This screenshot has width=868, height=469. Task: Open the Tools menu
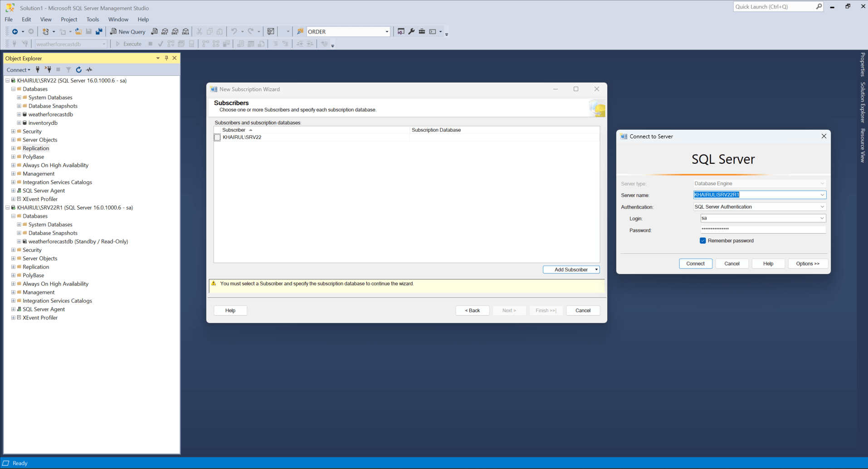coord(93,20)
